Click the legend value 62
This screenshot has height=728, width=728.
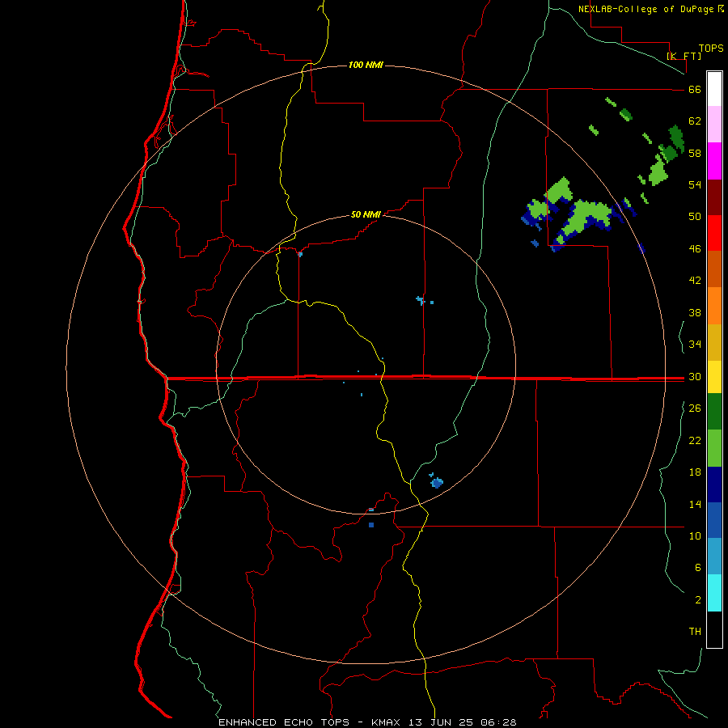click(695, 121)
